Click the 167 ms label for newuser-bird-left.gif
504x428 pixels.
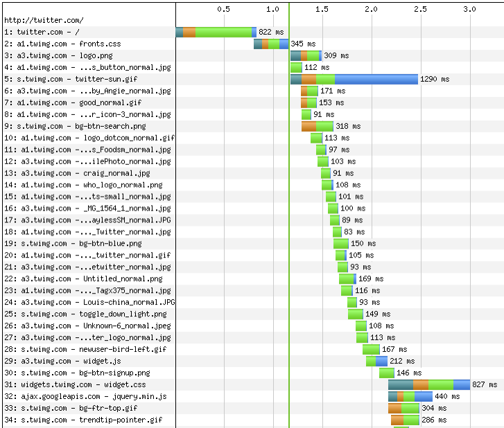[x=394, y=349]
